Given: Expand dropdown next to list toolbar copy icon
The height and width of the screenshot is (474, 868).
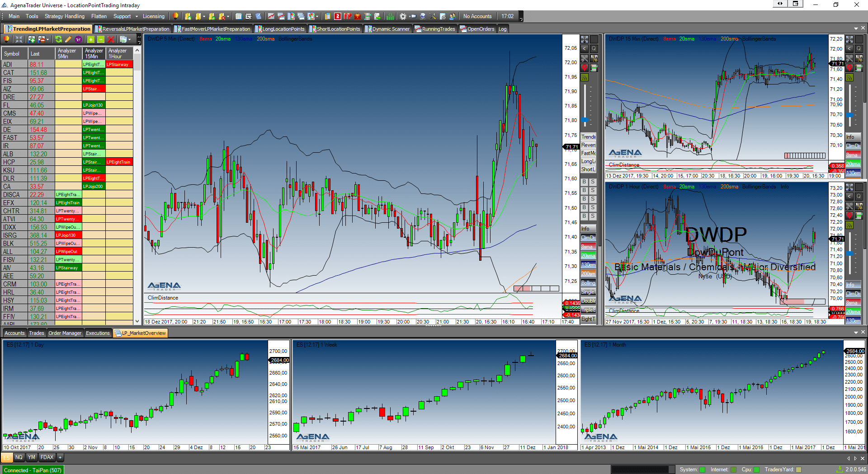Looking at the screenshot, I should tap(129, 39).
